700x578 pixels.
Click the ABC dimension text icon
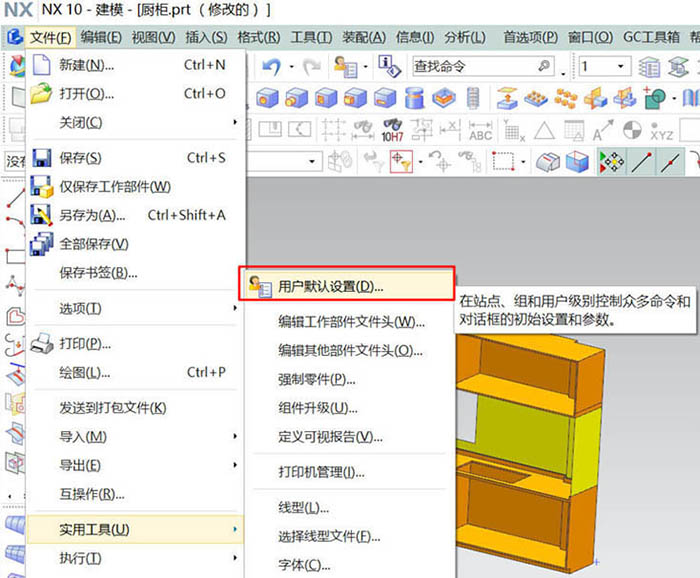(x=480, y=131)
